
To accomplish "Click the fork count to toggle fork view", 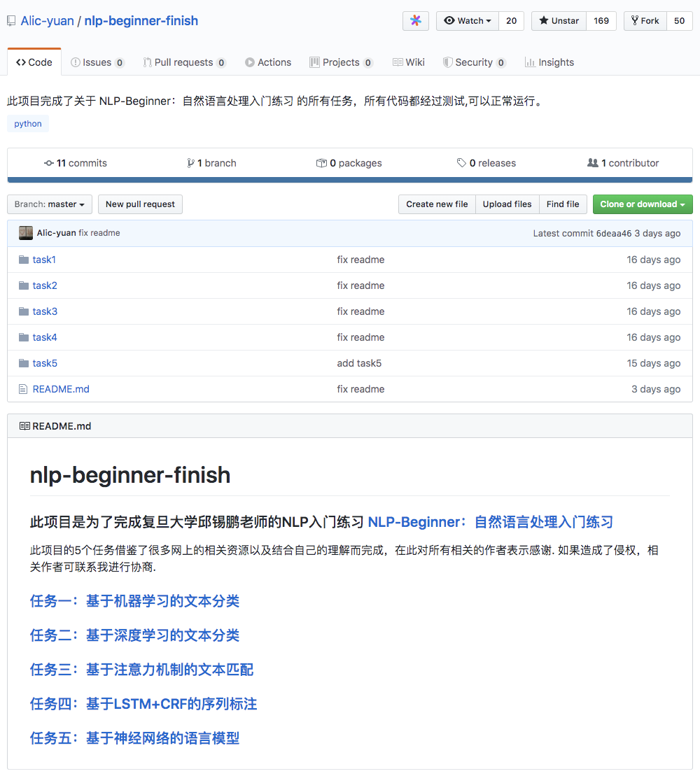I will [679, 21].
